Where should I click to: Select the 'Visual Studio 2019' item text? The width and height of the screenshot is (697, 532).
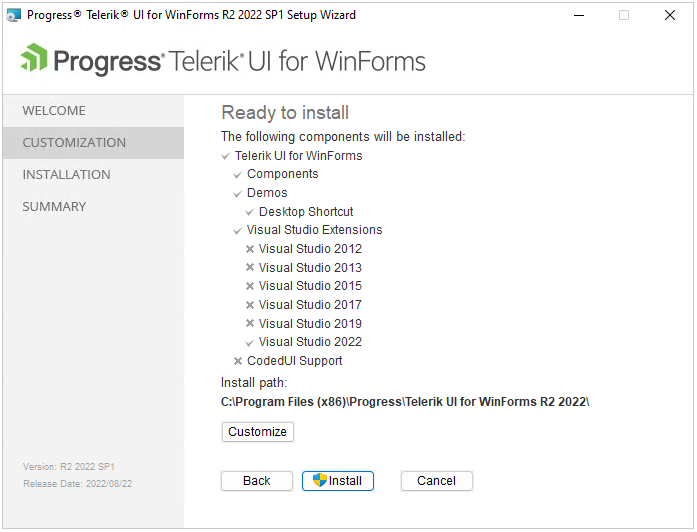click(x=310, y=324)
